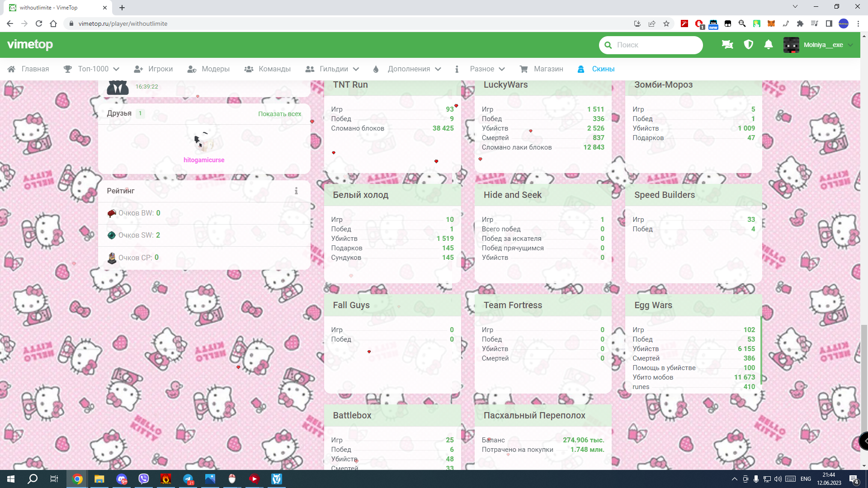Click the Очков BW bed icon

(x=112, y=213)
